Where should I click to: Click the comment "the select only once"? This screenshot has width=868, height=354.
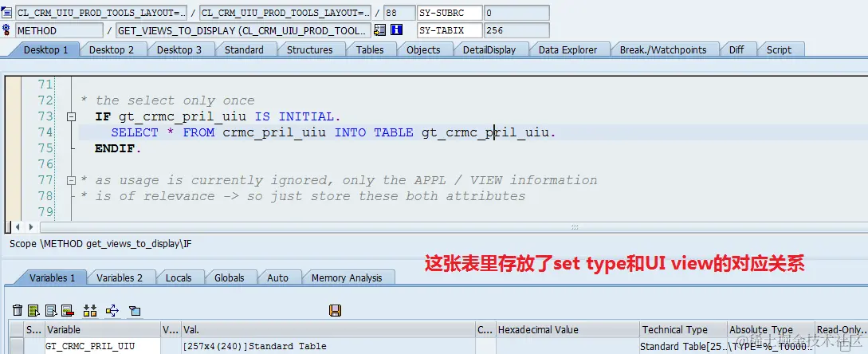point(175,100)
